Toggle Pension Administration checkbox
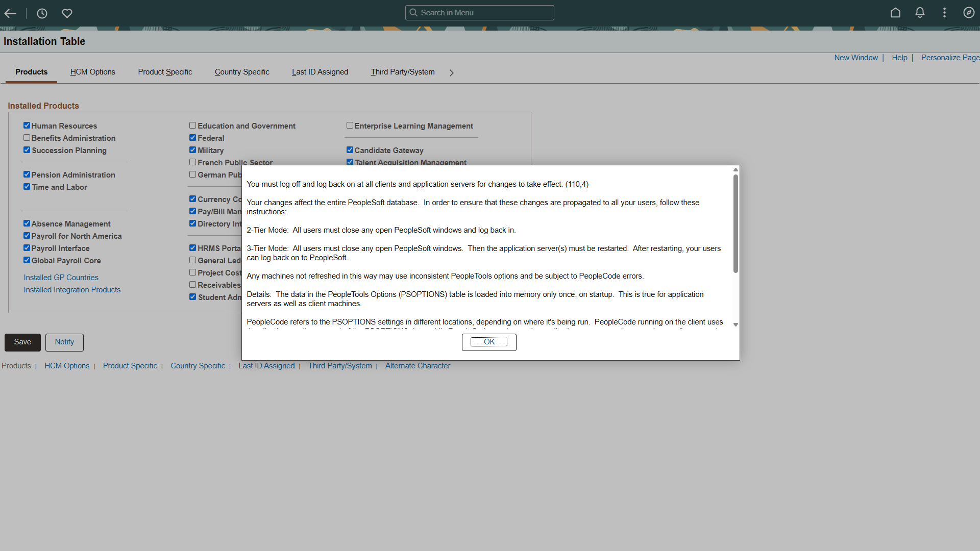This screenshot has width=980, height=551. [x=27, y=174]
